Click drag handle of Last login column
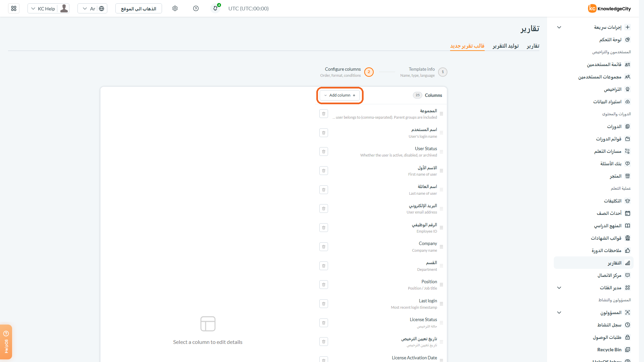The image size is (644, 362). (441, 304)
